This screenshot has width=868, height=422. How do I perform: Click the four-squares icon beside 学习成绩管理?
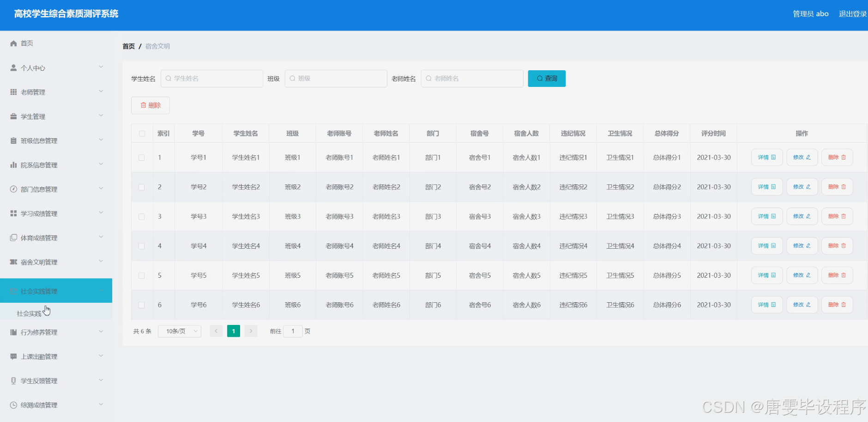(x=13, y=214)
